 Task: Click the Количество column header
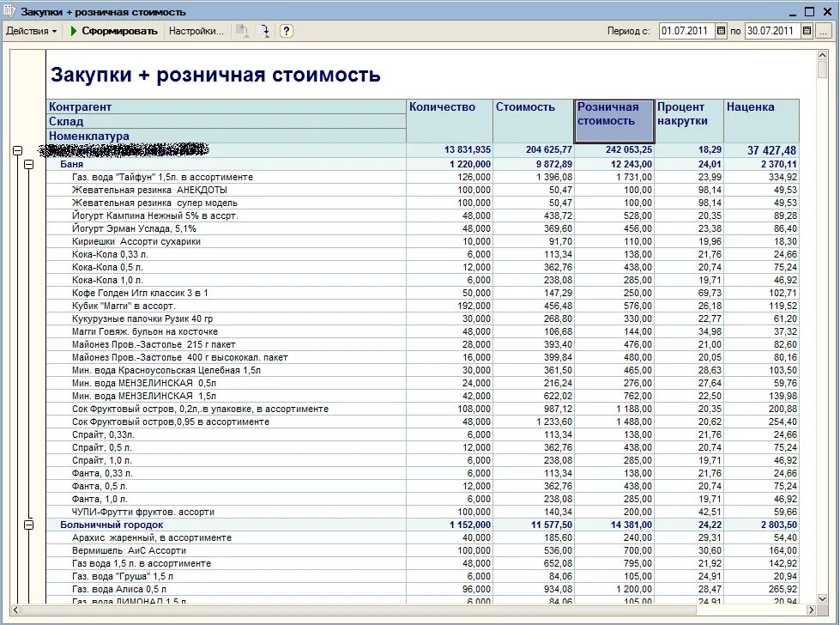[x=450, y=121]
